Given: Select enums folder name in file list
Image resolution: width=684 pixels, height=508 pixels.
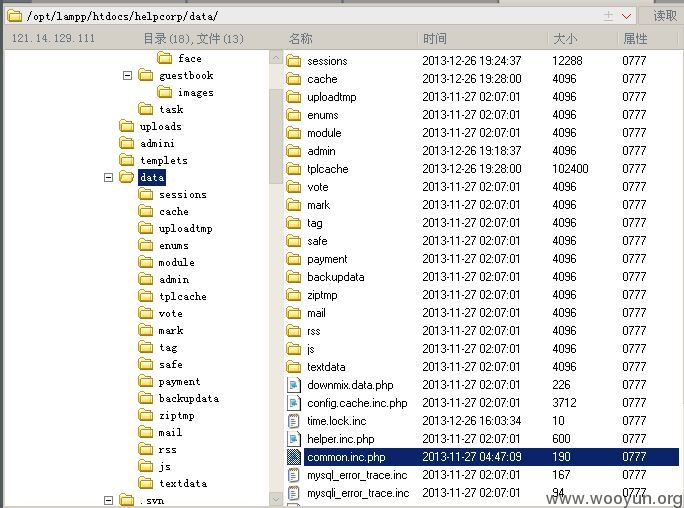Looking at the screenshot, I should (323, 115).
